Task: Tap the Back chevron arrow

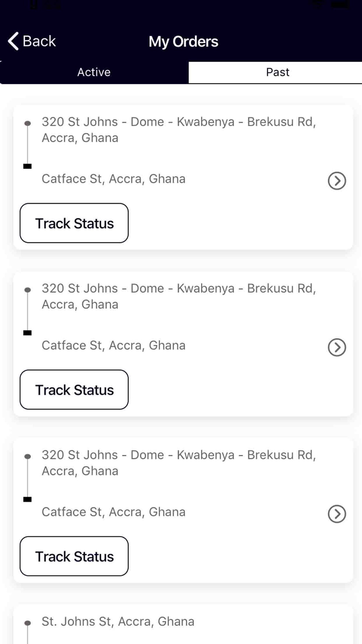Action: pos(13,41)
